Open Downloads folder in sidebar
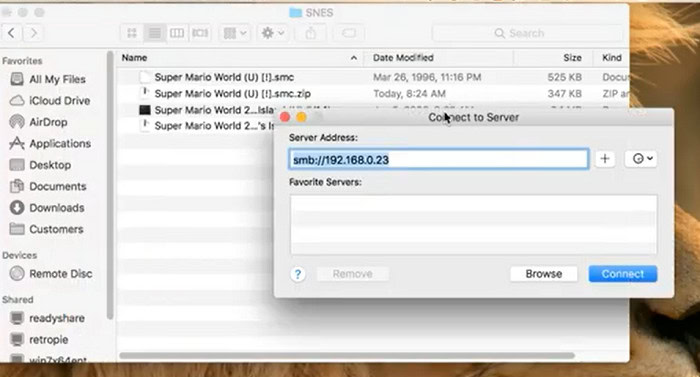This screenshot has width=700, height=377. pos(57,208)
